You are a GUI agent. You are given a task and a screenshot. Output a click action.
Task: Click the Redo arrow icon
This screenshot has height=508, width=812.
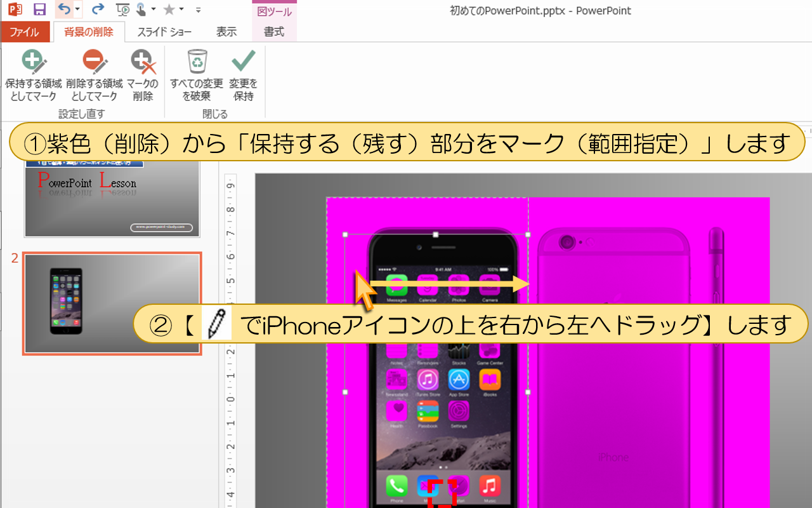coord(98,9)
